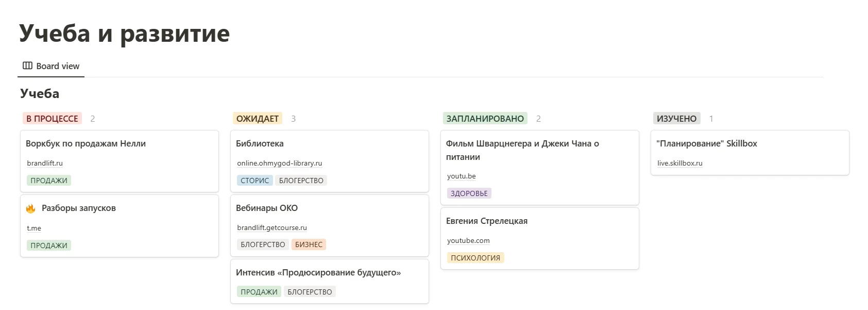Select the Board view tab
The image size is (868, 310).
click(58, 66)
